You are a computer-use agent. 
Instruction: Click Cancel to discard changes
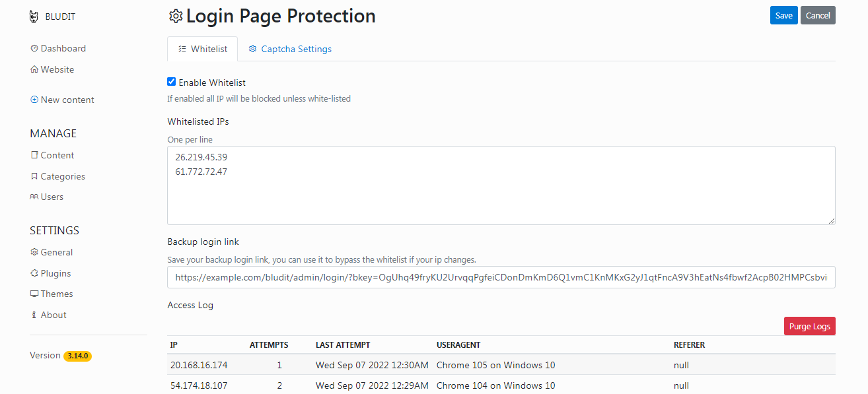pyautogui.click(x=818, y=15)
